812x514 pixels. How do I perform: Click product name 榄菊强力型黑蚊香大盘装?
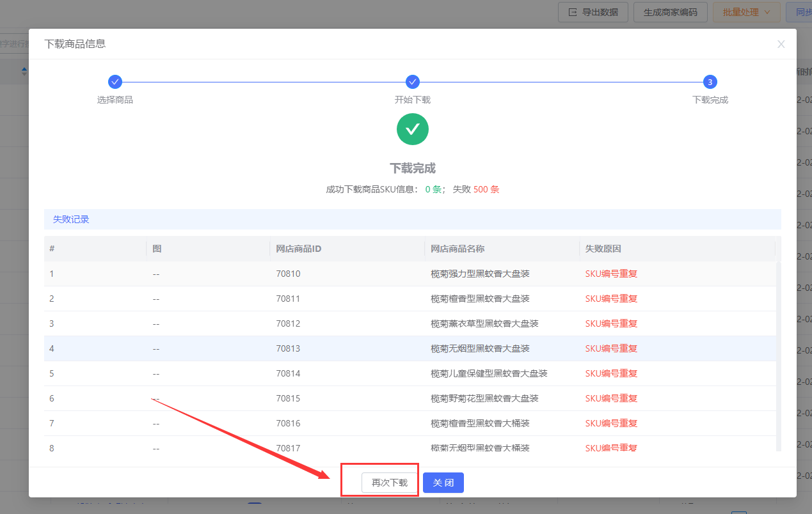coord(480,274)
